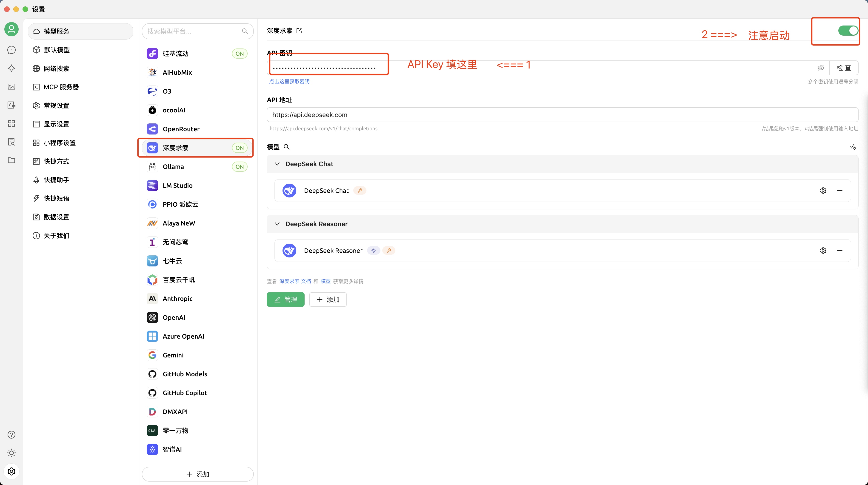Open 数据设置 settings section
868x485 pixels.
(x=80, y=217)
